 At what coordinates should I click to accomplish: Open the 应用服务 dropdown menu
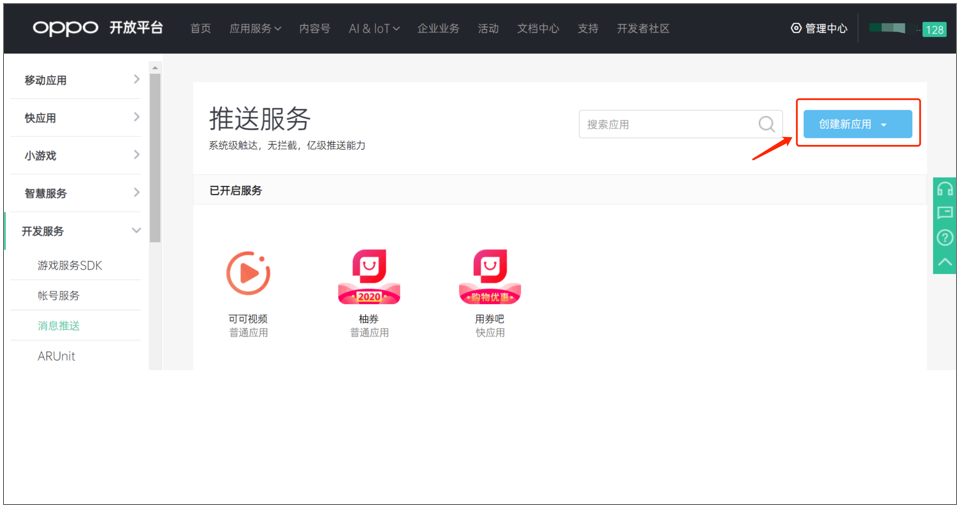click(x=255, y=29)
